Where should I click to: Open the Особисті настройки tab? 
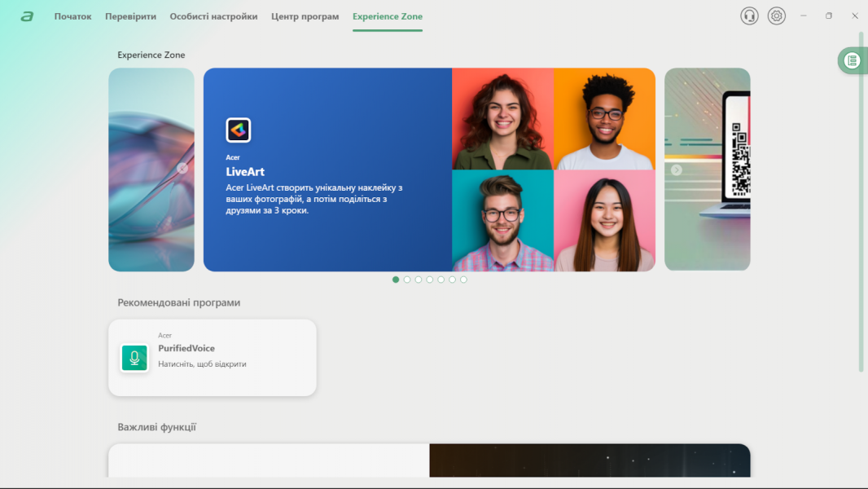213,16
